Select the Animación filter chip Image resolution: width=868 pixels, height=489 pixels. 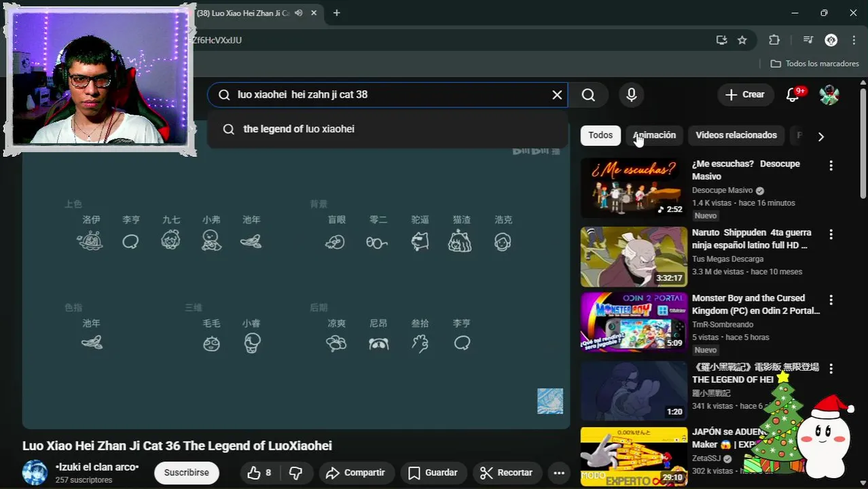coord(655,135)
